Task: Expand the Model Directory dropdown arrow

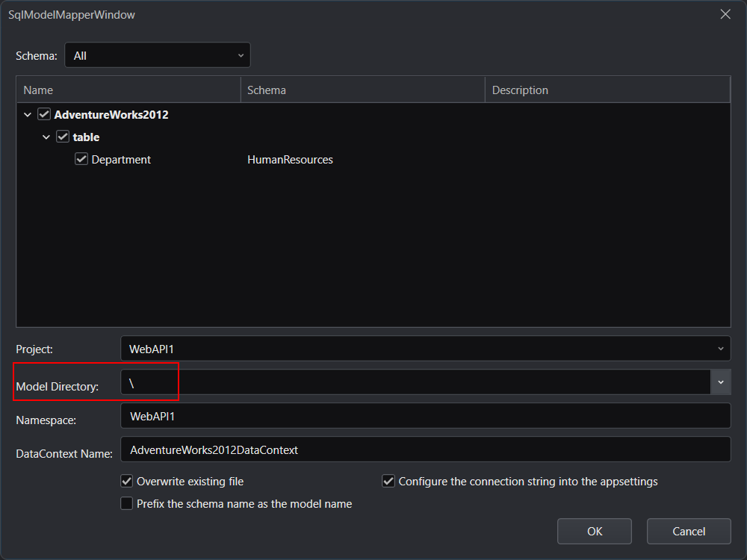Action: point(720,382)
